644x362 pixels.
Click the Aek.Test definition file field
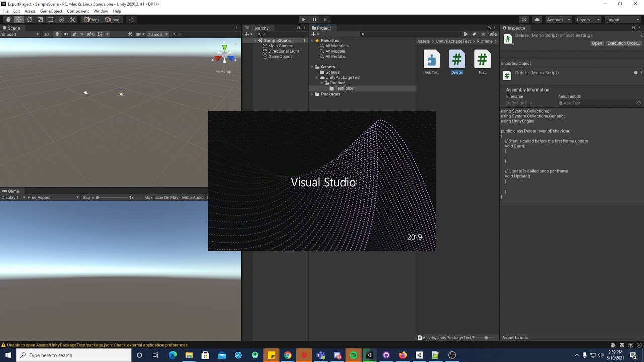point(600,103)
